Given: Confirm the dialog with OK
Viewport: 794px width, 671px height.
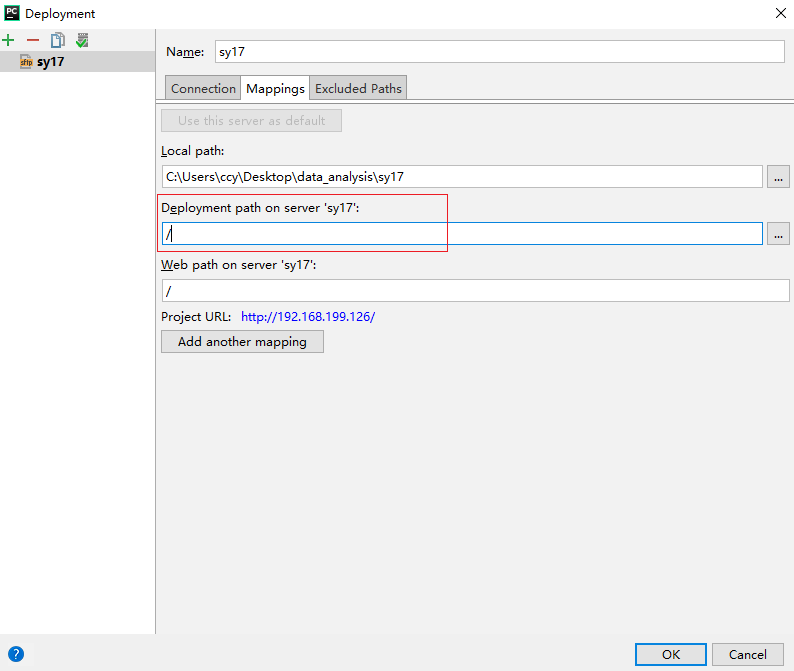Looking at the screenshot, I should coord(670,654).
